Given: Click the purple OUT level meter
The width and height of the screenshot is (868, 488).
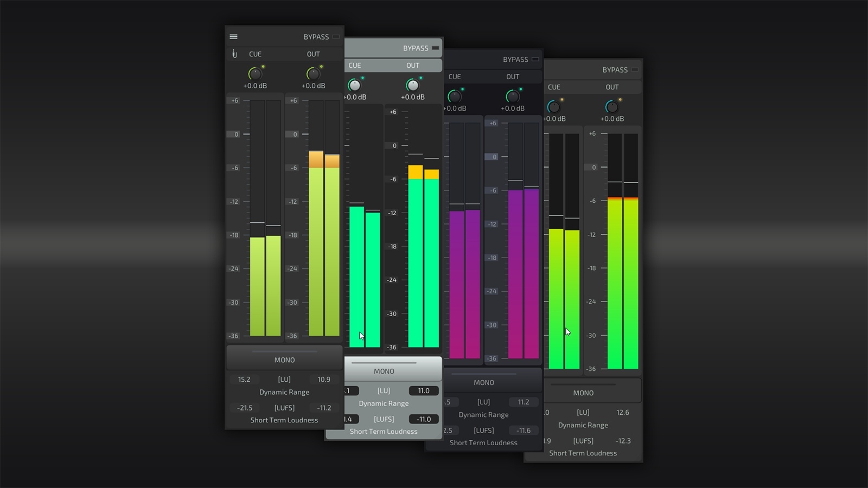Looking at the screenshot, I should 523,271.
